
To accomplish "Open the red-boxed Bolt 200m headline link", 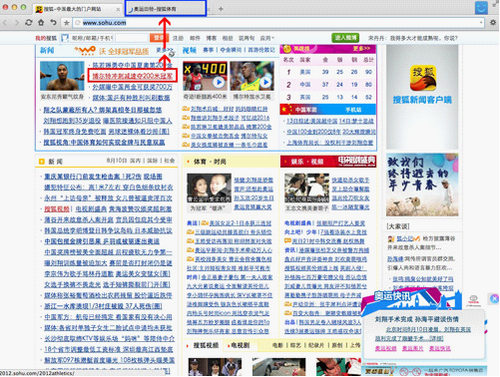I will (x=132, y=76).
